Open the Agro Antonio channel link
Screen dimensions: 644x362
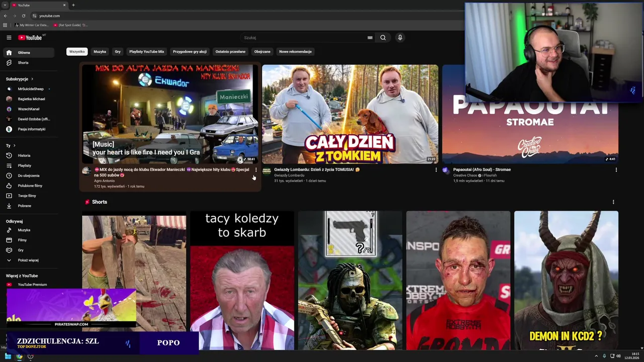(104, 180)
